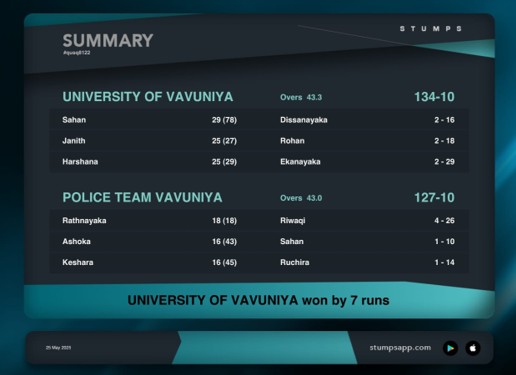
Task: Select the Keshara batting entry
Action: click(x=150, y=262)
